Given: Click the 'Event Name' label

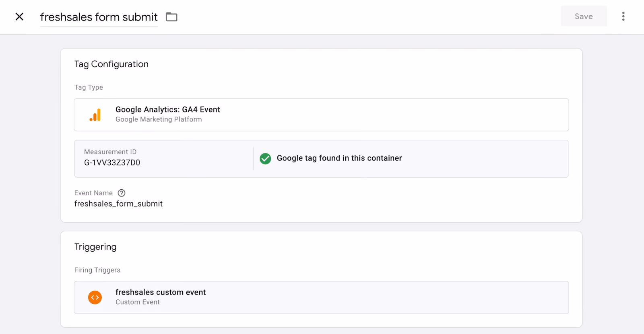Looking at the screenshot, I should (93, 193).
